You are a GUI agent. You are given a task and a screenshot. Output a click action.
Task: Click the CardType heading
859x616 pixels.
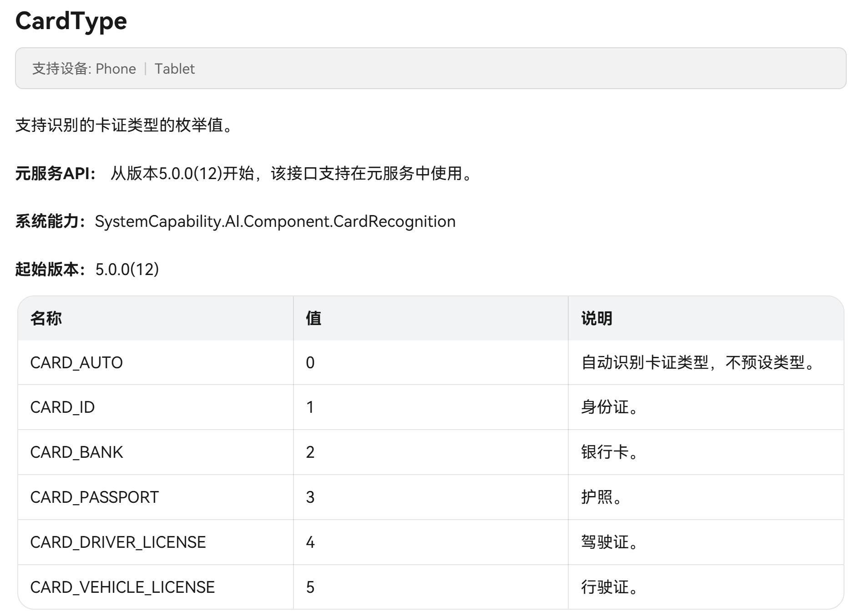coord(71,21)
